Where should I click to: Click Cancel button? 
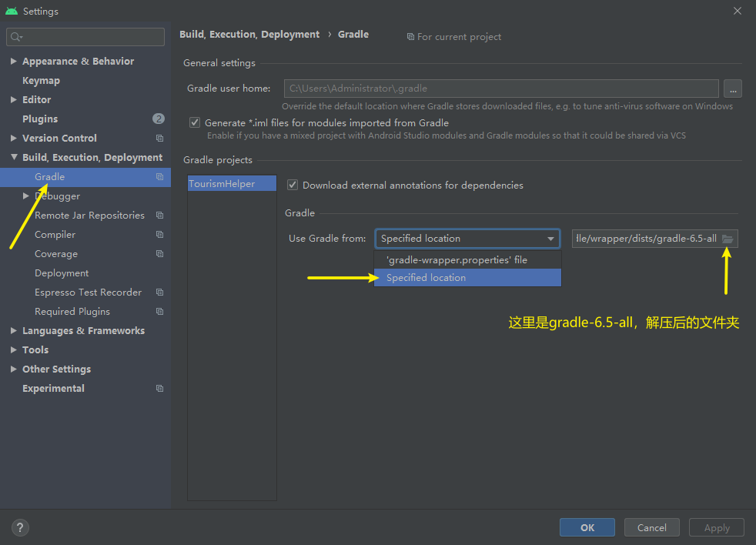point(652,527)
